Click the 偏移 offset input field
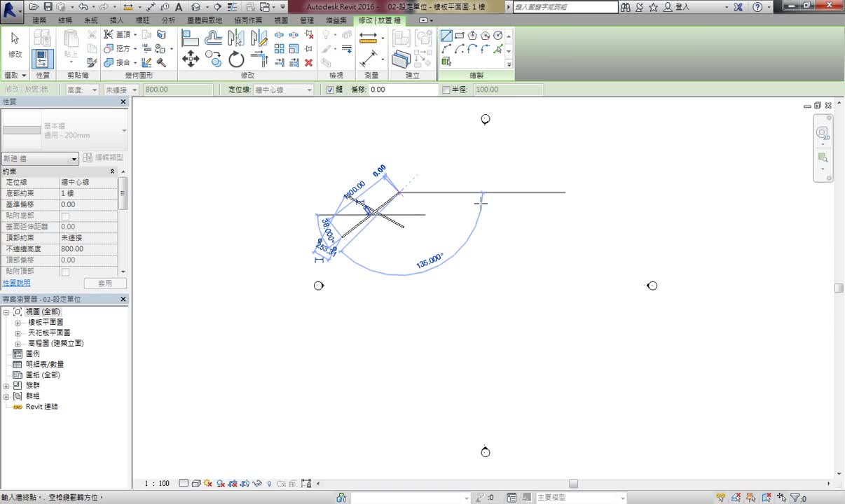Viewport: 845px width, 504px height. (x=403, y=90)
